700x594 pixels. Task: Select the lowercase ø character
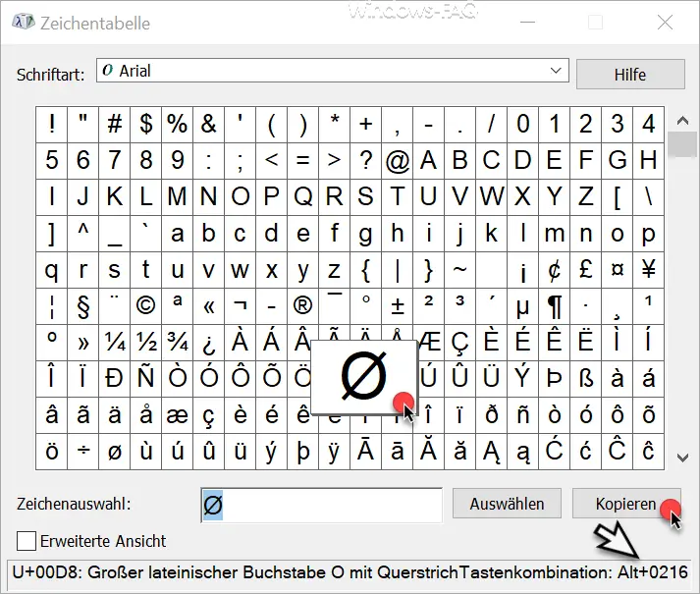[115, 451]
